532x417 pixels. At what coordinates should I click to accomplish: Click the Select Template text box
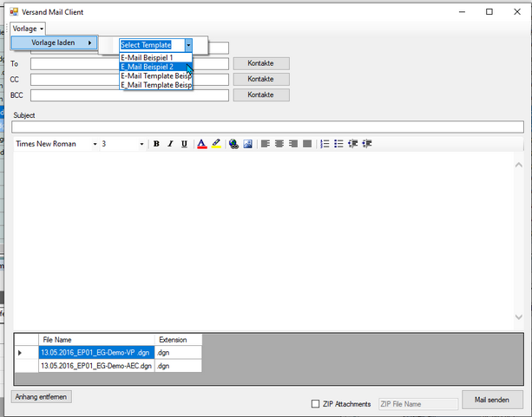(153, 45)
